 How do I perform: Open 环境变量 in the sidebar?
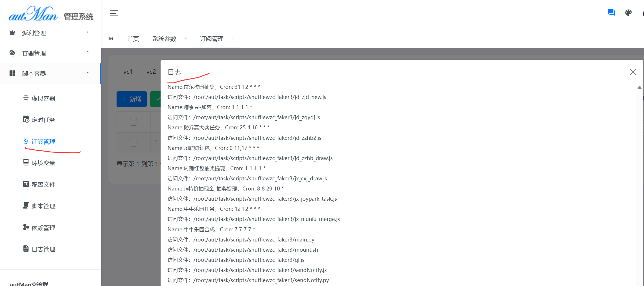[x=43, y=163]
